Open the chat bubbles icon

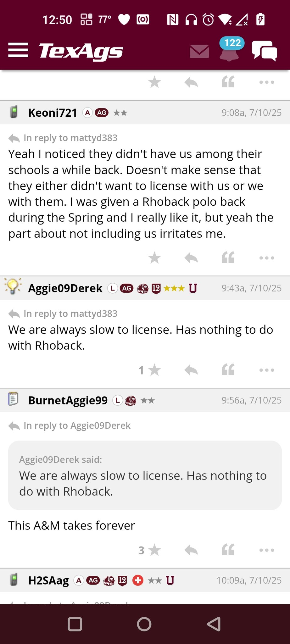point(265,51)
